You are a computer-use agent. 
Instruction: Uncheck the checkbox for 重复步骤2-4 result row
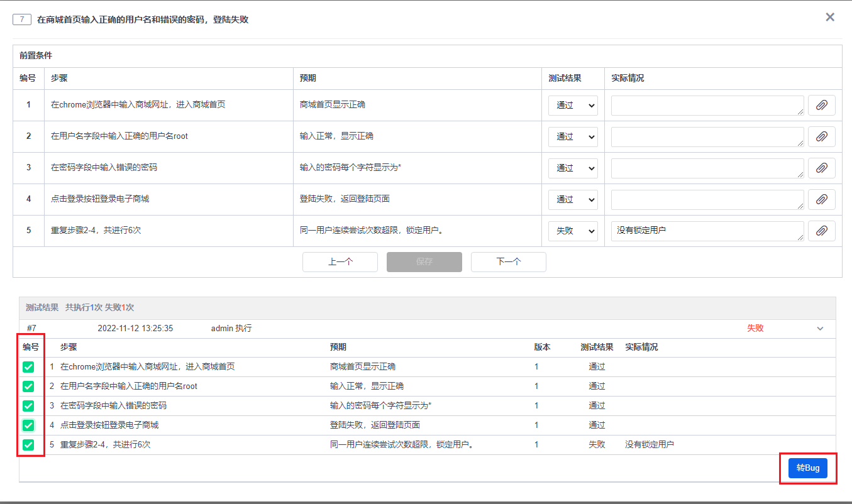click(28, 445)
